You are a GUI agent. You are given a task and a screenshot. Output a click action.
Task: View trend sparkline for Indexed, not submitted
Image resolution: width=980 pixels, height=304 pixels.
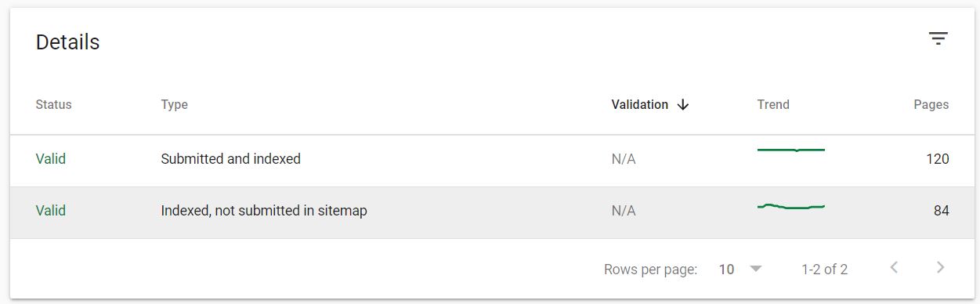click(x=791, y=206)
